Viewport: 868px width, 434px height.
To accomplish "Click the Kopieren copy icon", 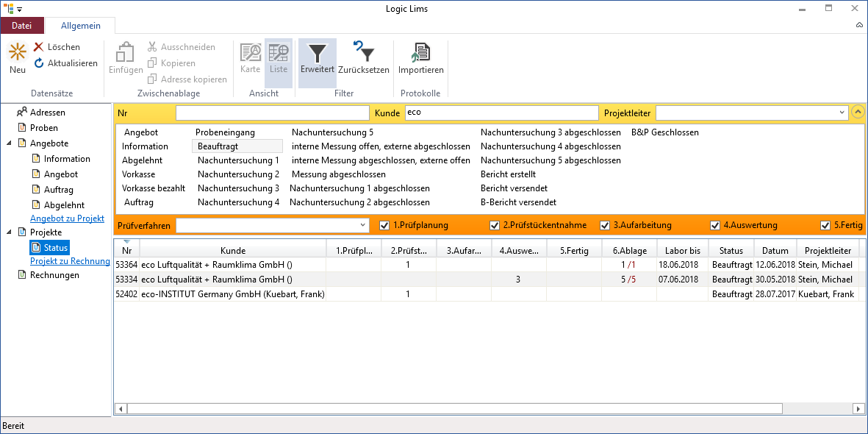I will pos(152,63).
